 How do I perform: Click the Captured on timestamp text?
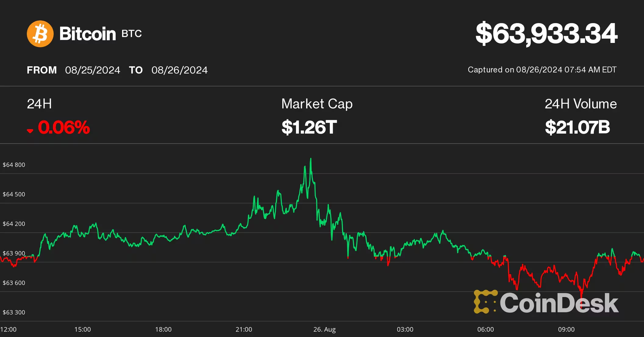(542, 70)
